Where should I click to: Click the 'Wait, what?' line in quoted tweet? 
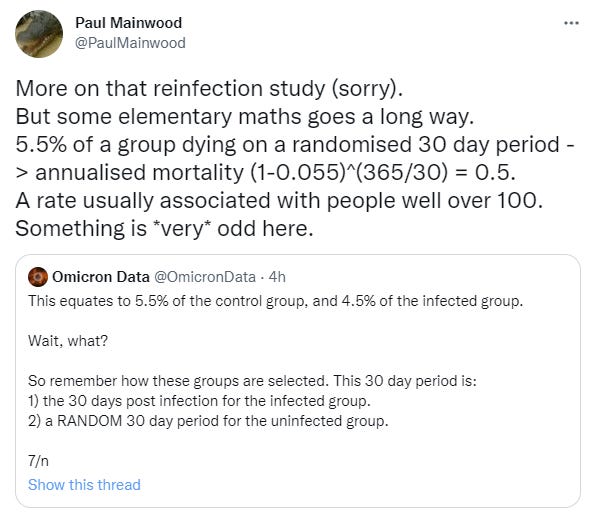tap(68, 341)
